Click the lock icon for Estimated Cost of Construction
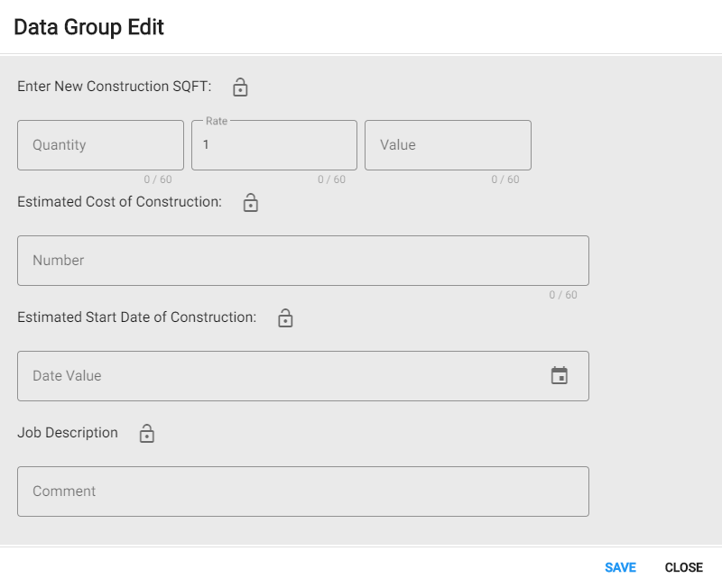Screen dimensions: 722x588 [x=251, y=203]
